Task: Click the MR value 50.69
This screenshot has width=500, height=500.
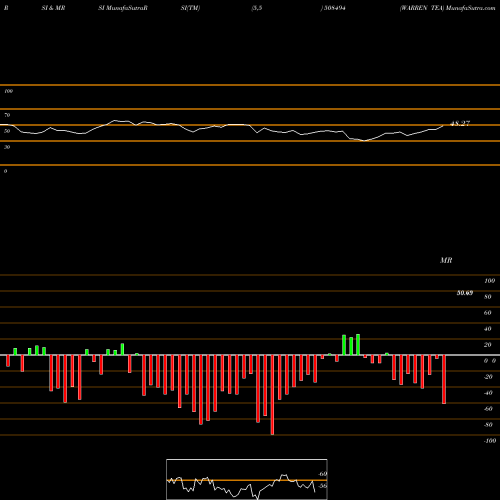Action: point(465,293)
